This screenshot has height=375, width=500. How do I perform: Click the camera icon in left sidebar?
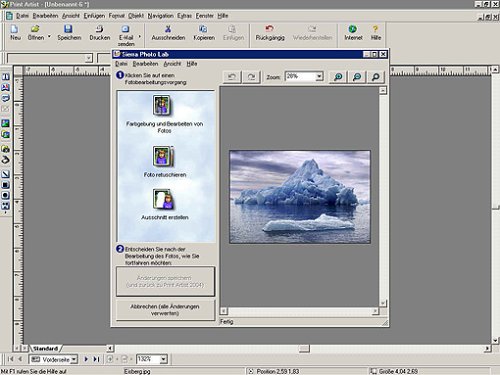(x=6, y=149)
